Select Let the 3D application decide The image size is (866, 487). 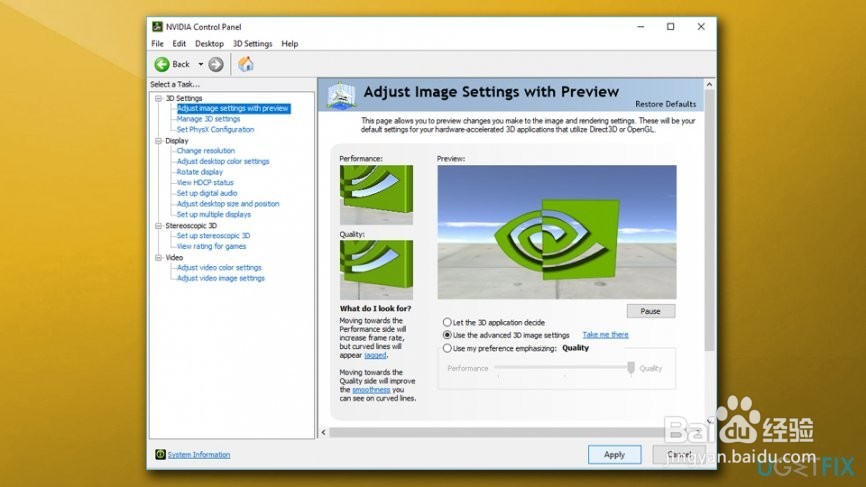(x=447, y=322)
